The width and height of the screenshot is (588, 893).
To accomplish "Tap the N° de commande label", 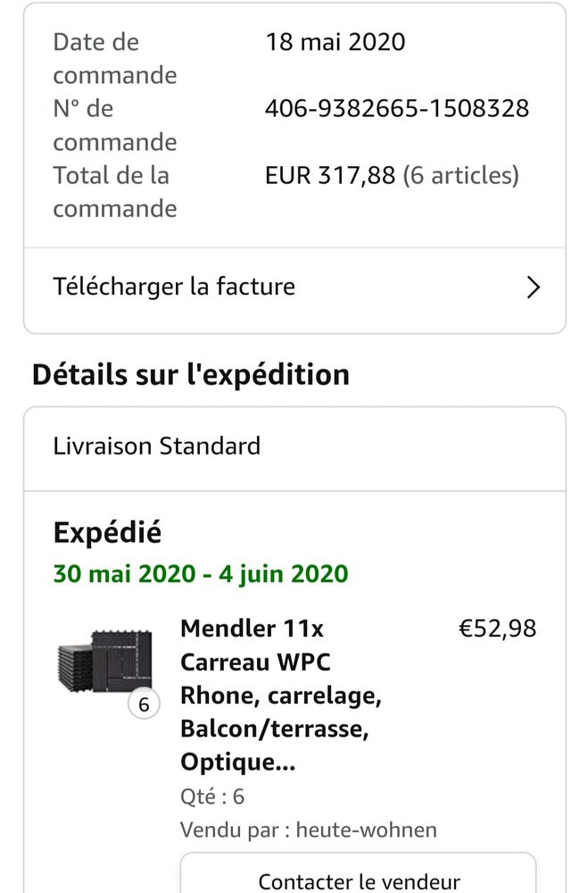I will click(x=114, y=125).
